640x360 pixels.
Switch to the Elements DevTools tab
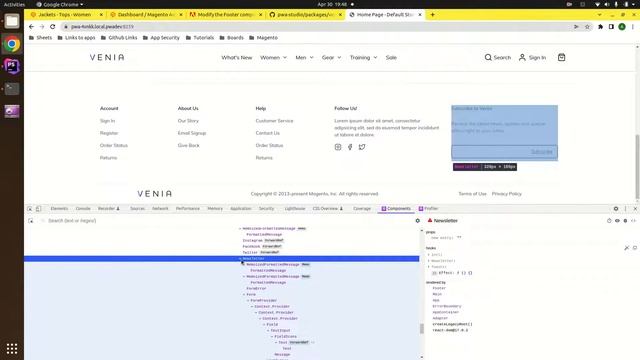point(59,209)
